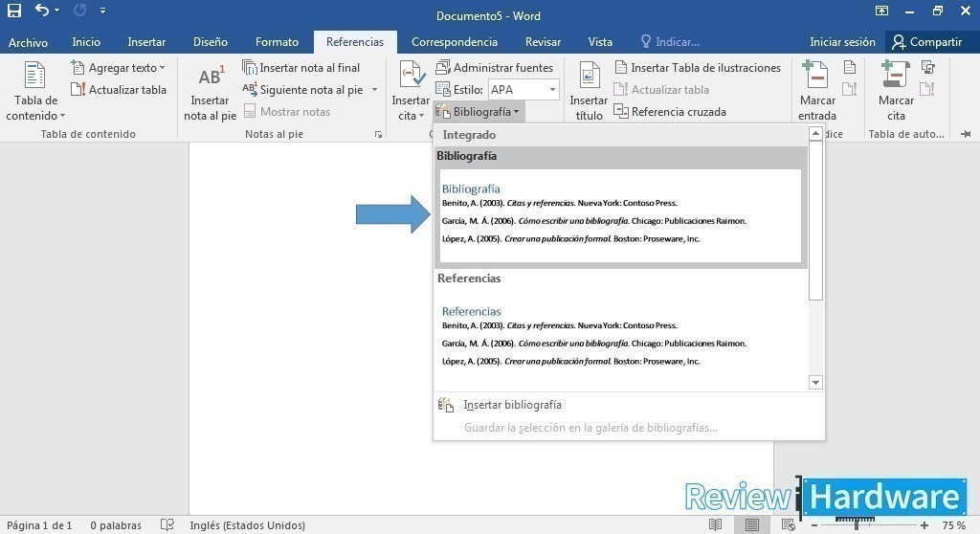The height and width of the screenshot is (534, 980).
Task: Click Actualizar tabla in the Títulos group
Action: pyautogui.click(x=661, y=89)
